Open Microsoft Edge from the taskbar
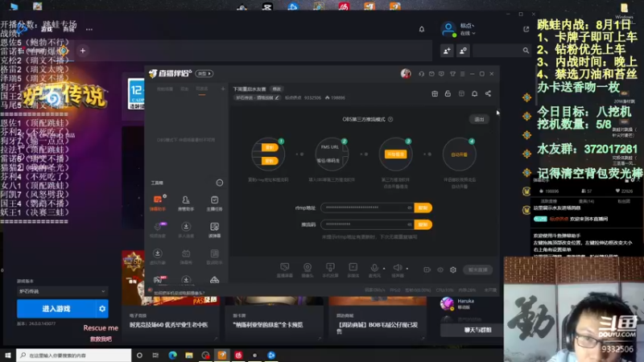This screenshot has width=644, height=362. [172, 355]
